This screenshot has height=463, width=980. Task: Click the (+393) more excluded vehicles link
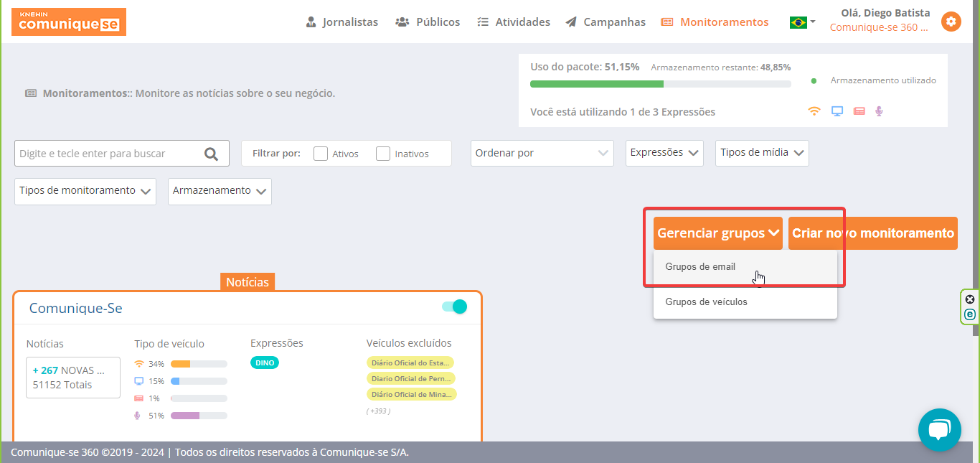point(379,411)
